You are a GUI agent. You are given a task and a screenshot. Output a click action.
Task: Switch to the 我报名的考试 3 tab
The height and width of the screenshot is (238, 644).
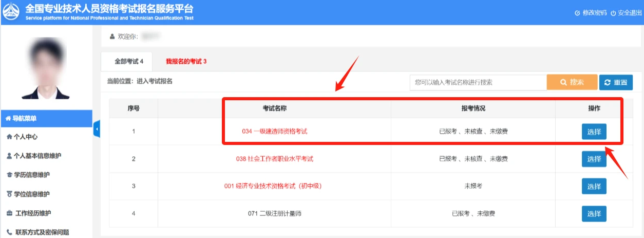click(186, 61)
